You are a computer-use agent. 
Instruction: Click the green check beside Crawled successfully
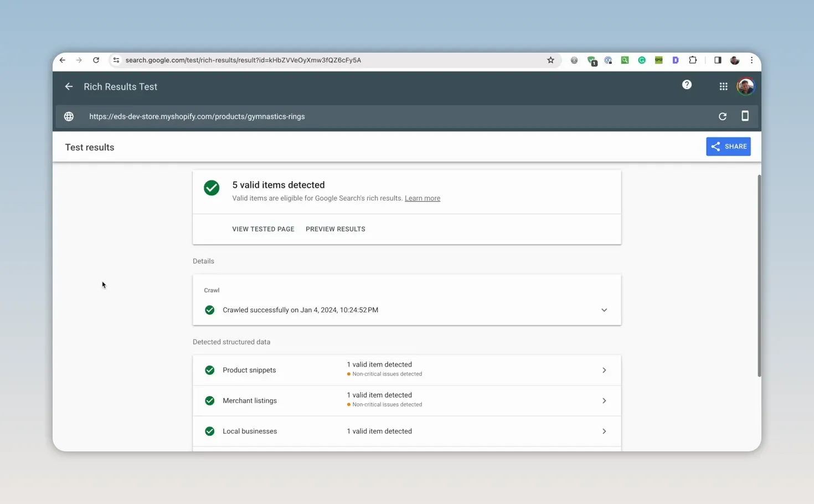click(210, 310)
